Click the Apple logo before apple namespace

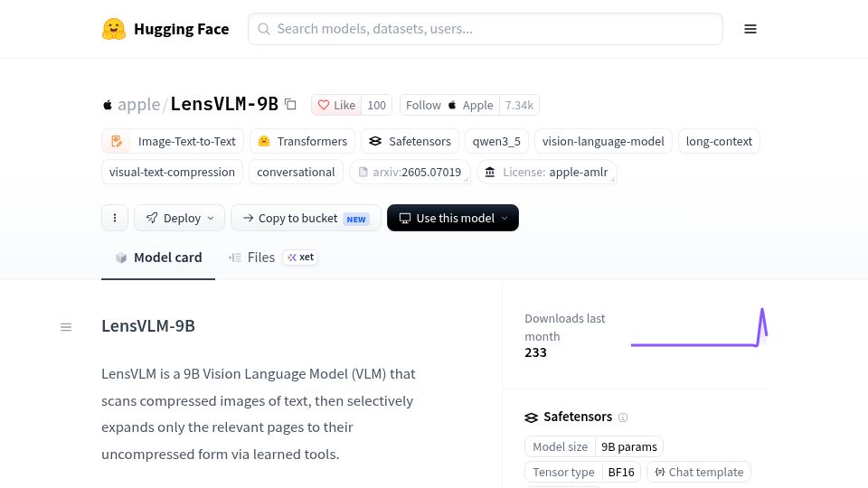click(x=108, y=105)
